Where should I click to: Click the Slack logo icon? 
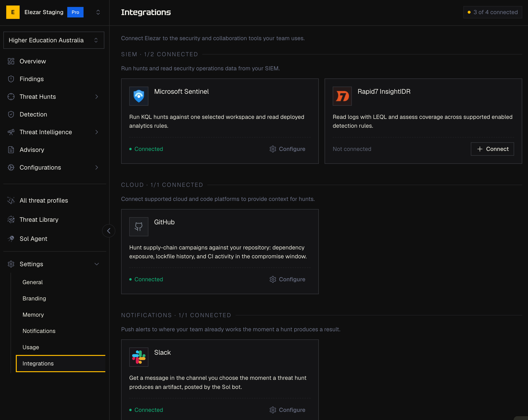coord(139,357)
